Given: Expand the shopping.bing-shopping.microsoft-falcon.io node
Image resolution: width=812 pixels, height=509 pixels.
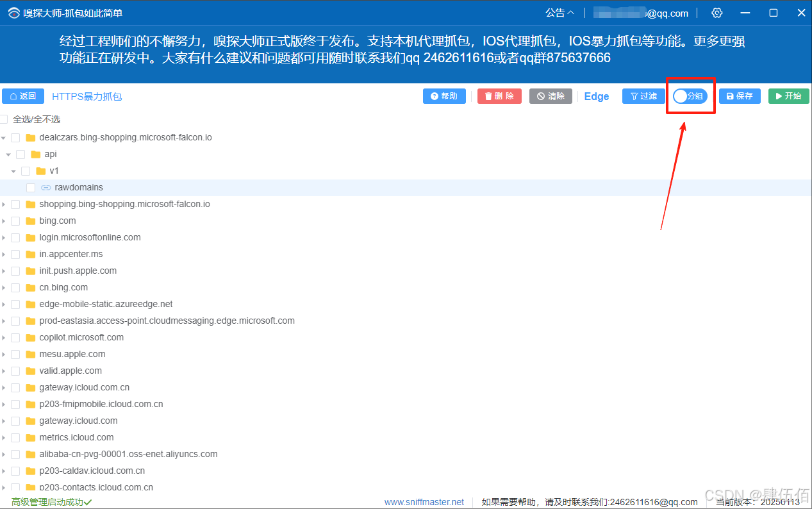Looking at the screenshot, I should pos(4,204).
